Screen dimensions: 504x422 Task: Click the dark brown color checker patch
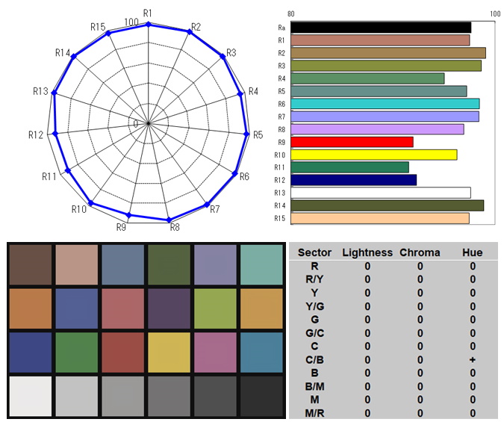(x=30, y=264)
